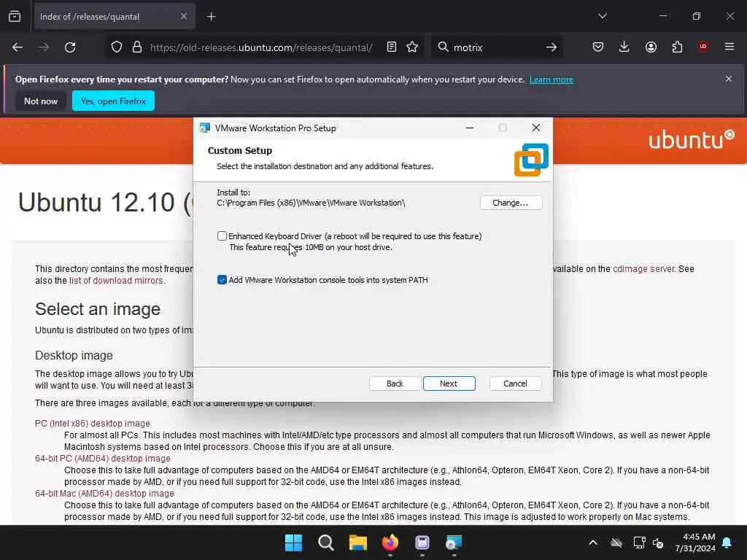Open network status tray icon

(639, 542)
